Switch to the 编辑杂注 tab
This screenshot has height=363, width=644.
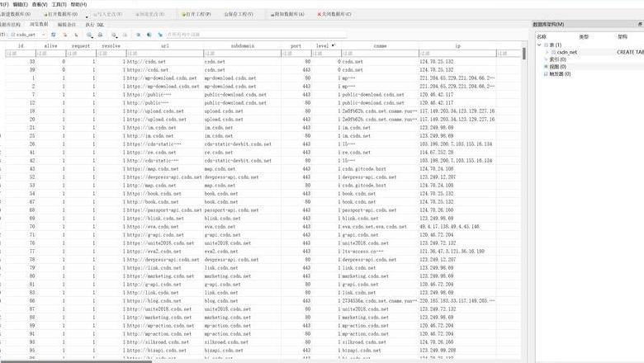pos(66,25)
